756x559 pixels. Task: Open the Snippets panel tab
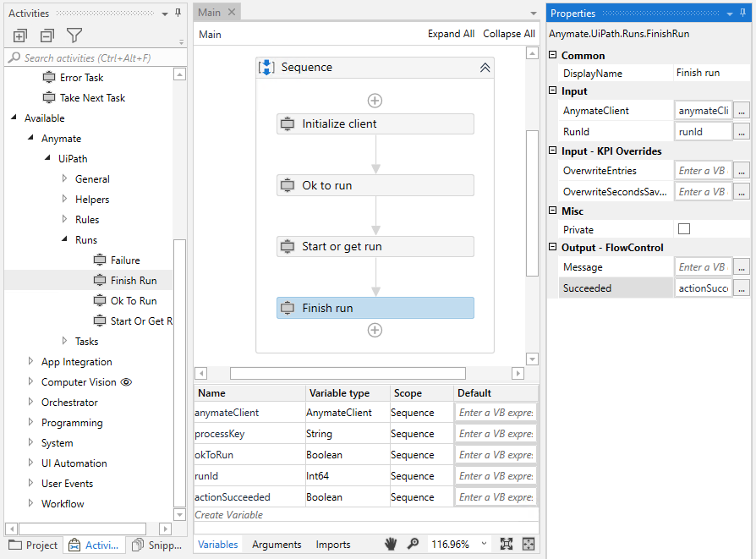click(157, 545)
